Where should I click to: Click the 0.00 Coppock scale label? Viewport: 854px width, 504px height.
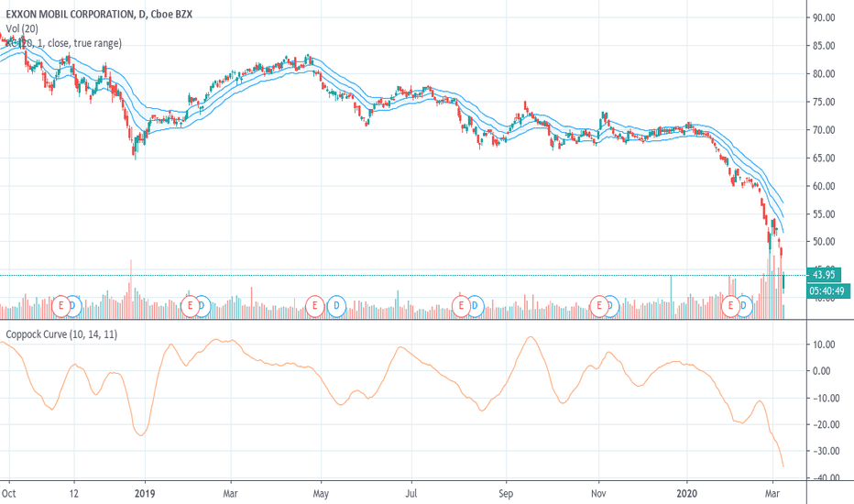tap(822, 371)
